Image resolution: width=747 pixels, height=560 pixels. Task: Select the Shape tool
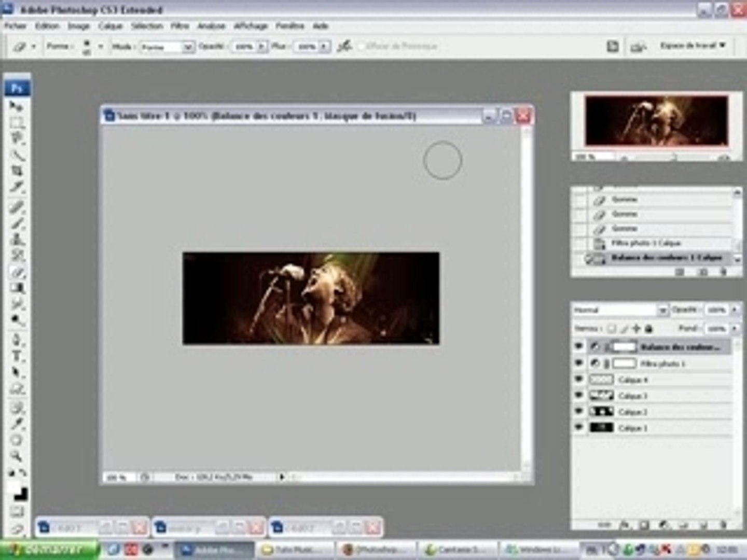point(17,388)
